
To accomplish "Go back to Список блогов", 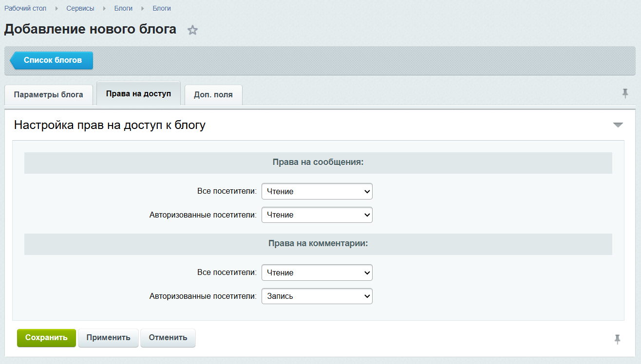I will (x=52, y=60).
